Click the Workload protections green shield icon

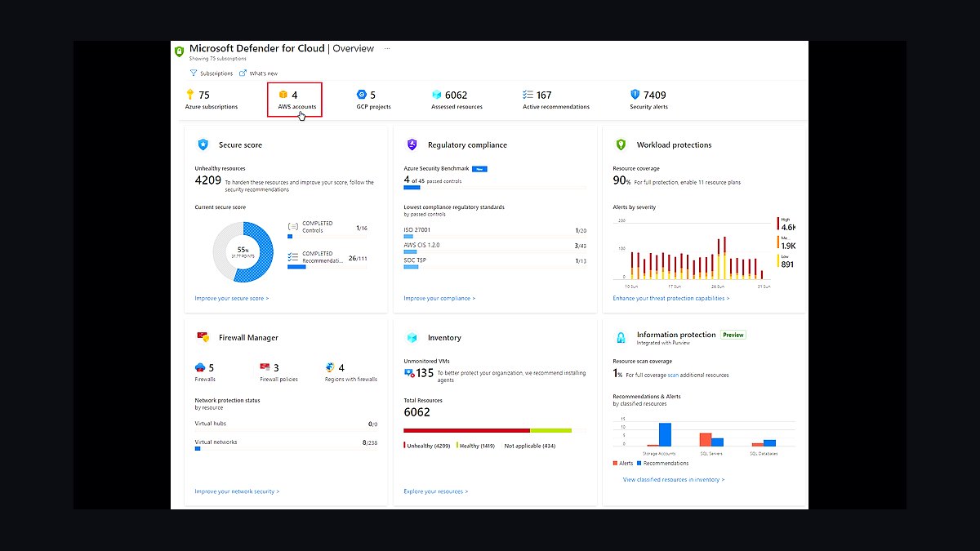point(621,144)
